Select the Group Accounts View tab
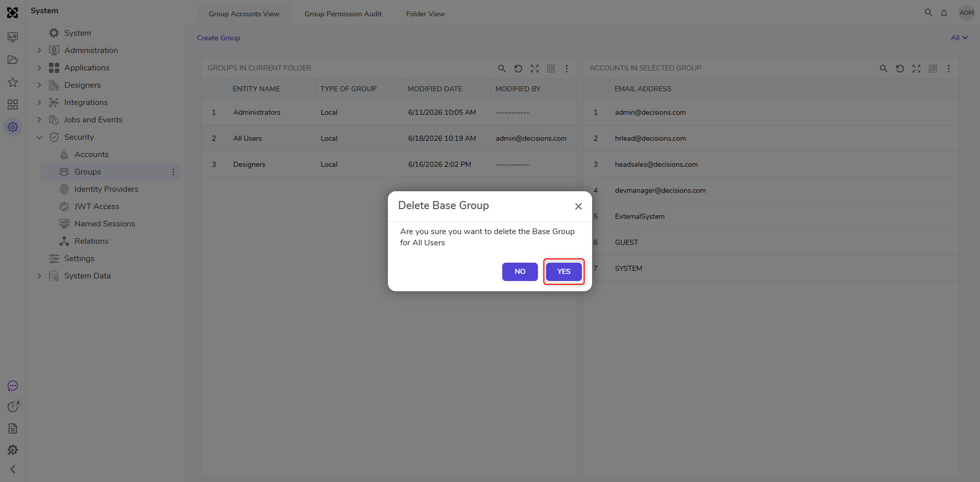Image resolution: width=980 pixels, height=482 pixels. 244,14
